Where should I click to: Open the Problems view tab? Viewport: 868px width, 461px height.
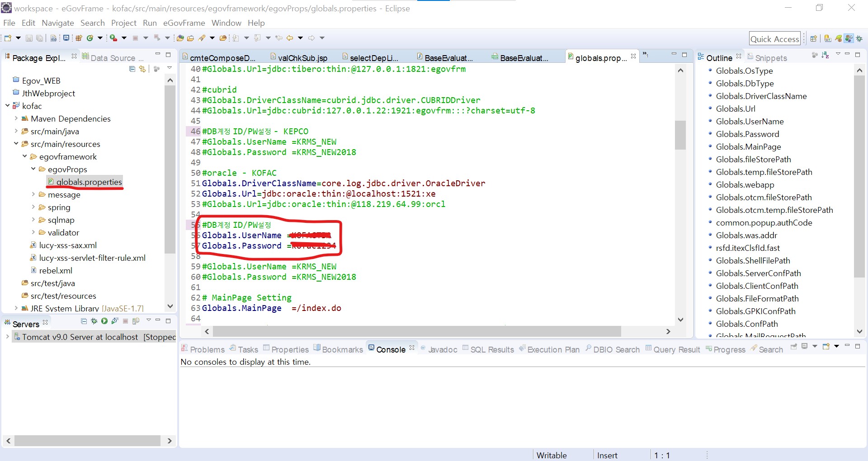(x=203, y=349)
